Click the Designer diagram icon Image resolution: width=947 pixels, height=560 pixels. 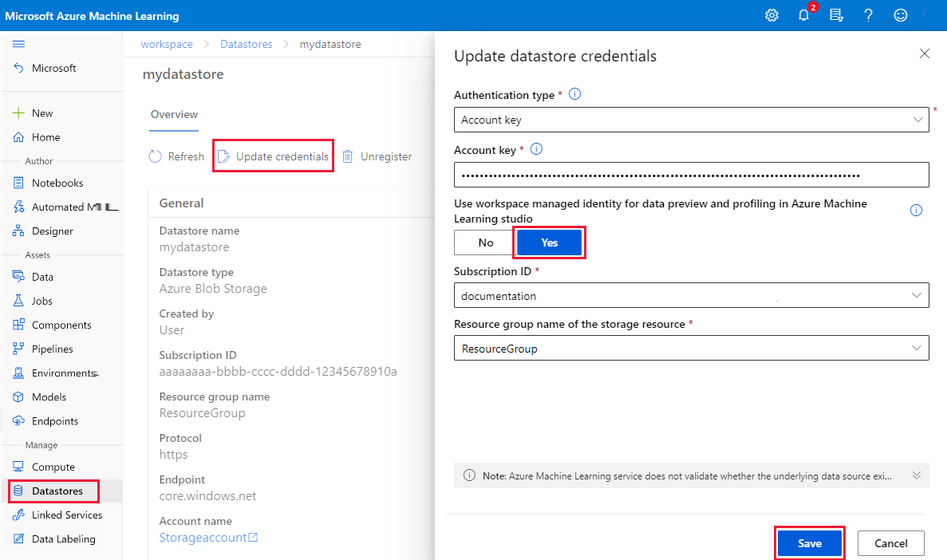18,231
